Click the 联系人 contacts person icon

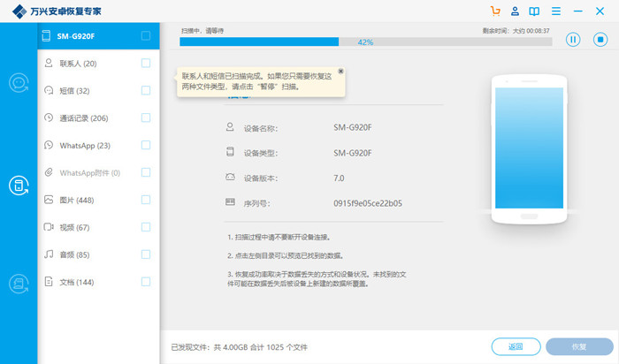(x=49, y=63)
